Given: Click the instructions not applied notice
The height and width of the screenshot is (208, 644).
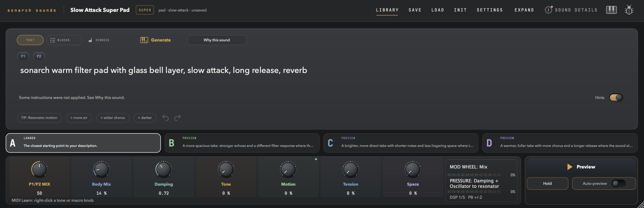Looking at the screenshot, I should pyautogui.click(x=72, y=98).
